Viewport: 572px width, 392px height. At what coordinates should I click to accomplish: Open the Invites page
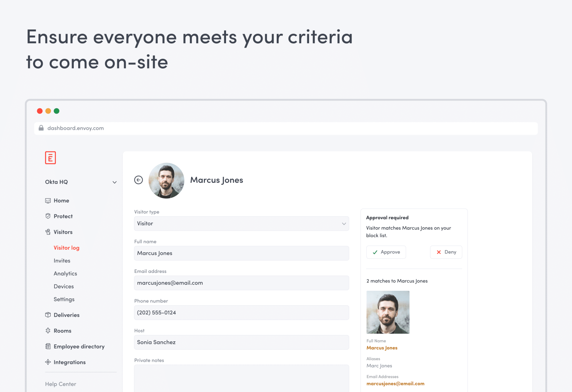[x=62, y=261]
